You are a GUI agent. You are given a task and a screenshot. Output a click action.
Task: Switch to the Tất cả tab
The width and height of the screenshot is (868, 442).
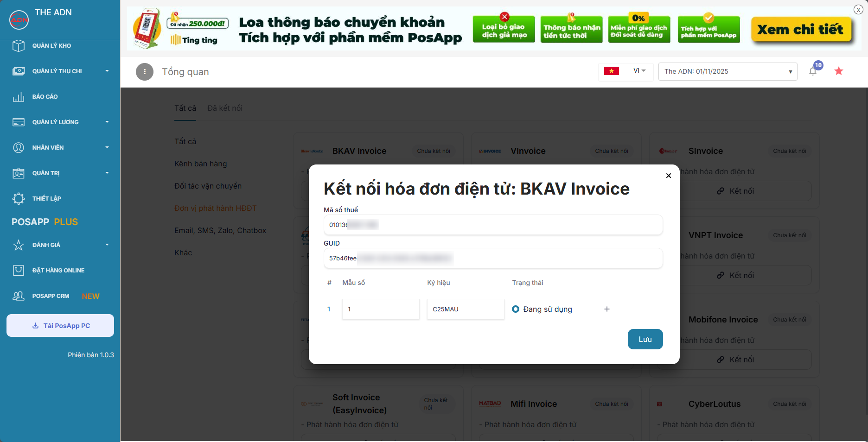tap(185, 108)
